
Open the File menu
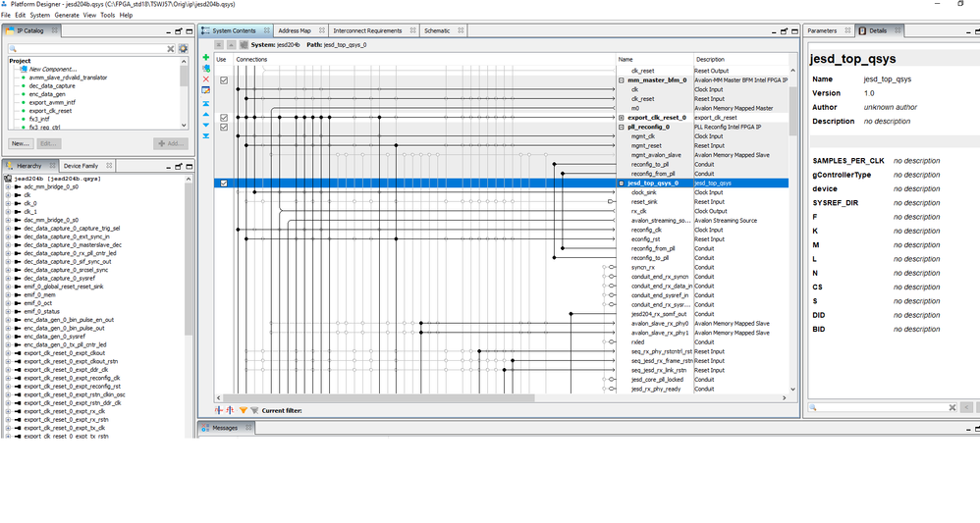(x=6, y=15)
